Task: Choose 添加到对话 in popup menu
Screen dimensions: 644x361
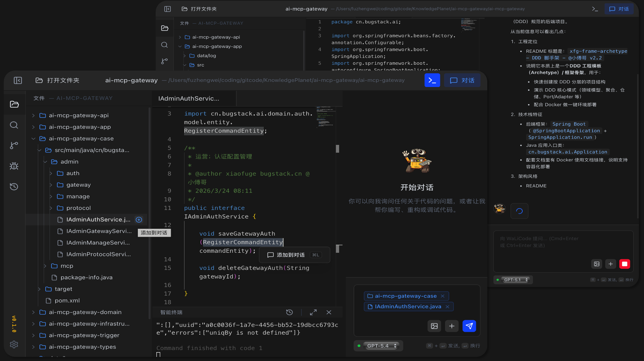Action: pos(290,255)
